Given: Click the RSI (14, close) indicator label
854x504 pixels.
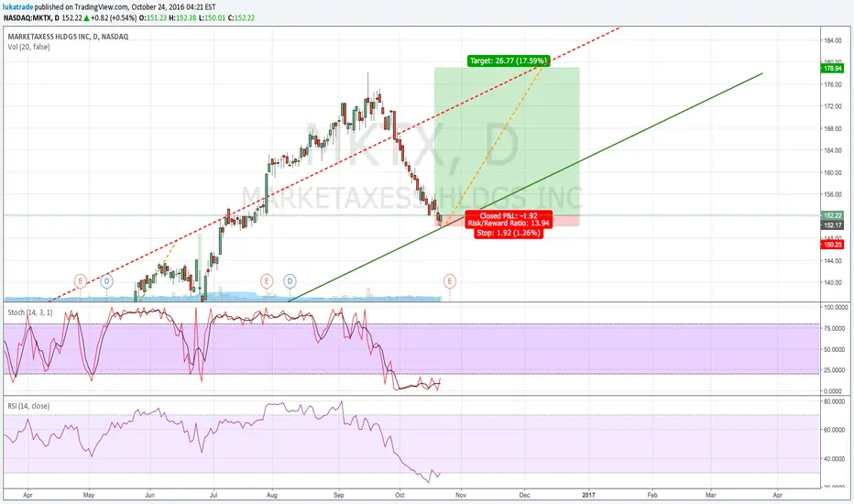Looking at the screenshot, I should click(x=28, y=406).
